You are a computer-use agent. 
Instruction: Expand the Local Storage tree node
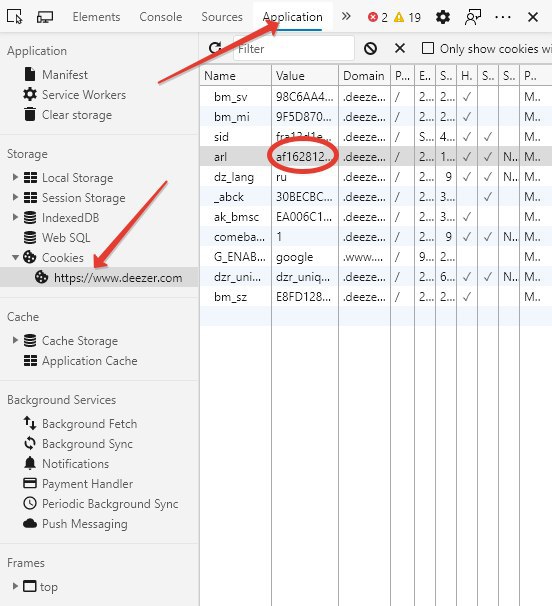tap(15, 177)
